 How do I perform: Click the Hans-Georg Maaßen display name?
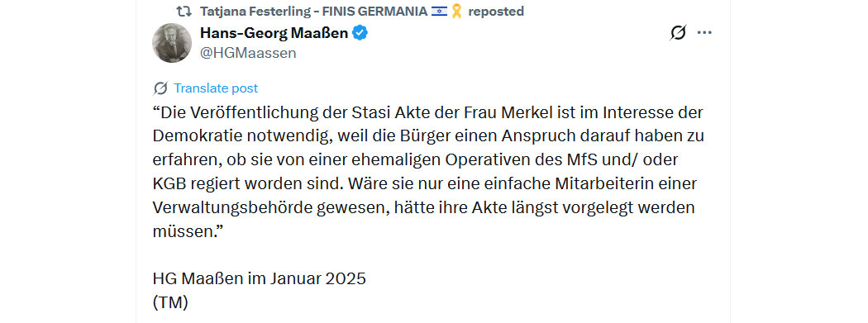click(274, 33)
